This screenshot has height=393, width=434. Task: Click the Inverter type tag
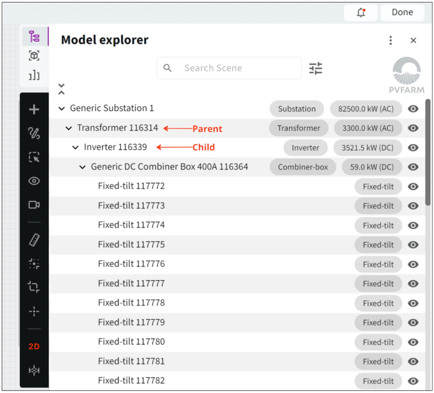pyautogui.click(x=305, y=148)
